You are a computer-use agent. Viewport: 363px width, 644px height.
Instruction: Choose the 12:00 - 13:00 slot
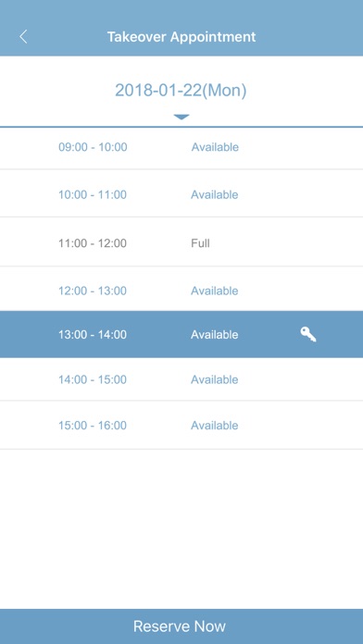(181, 289)
